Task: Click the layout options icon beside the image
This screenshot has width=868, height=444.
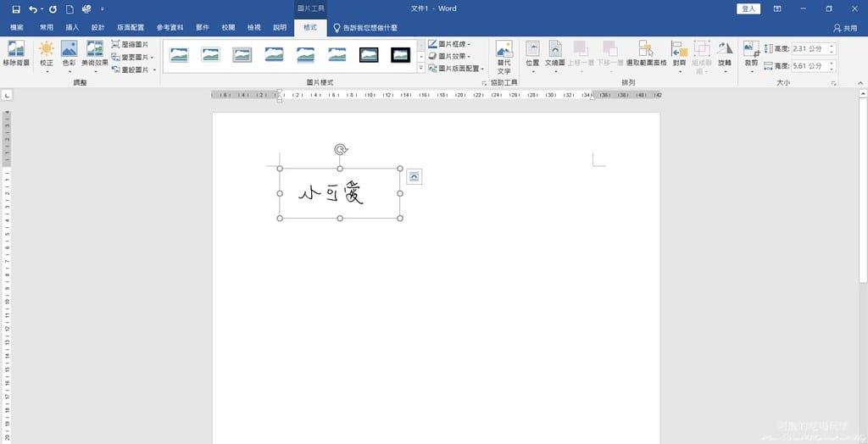Action: click(414, 176)
